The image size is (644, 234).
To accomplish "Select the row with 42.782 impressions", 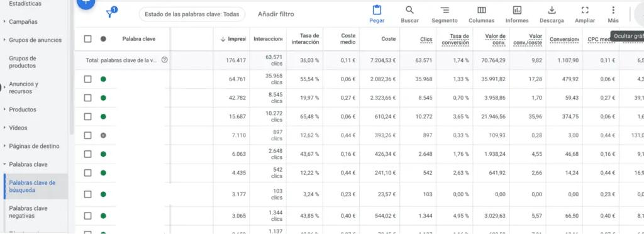I will pyautogui.click(x=87, y=97).
